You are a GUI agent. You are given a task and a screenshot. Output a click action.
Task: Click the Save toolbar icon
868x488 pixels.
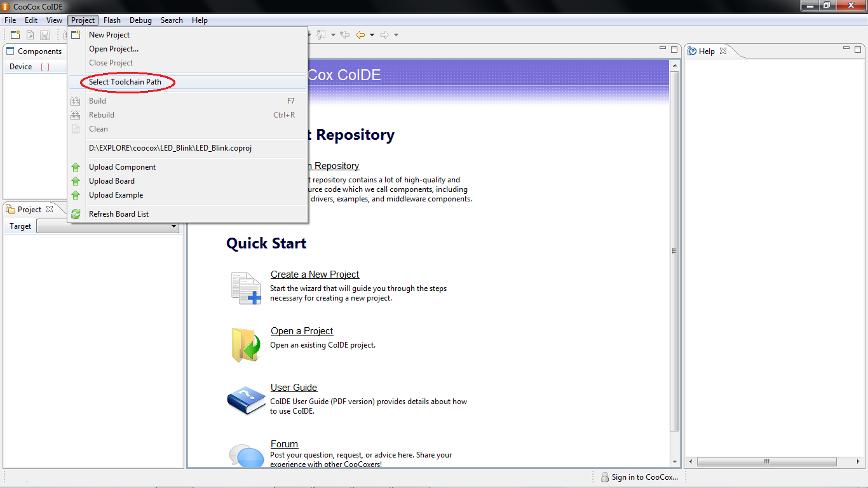[44, 35]
